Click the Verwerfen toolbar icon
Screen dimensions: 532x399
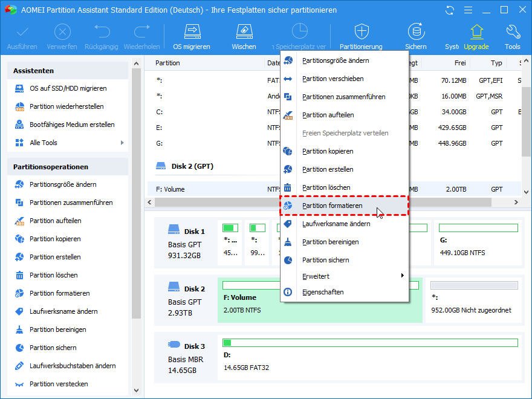(62, 32)
